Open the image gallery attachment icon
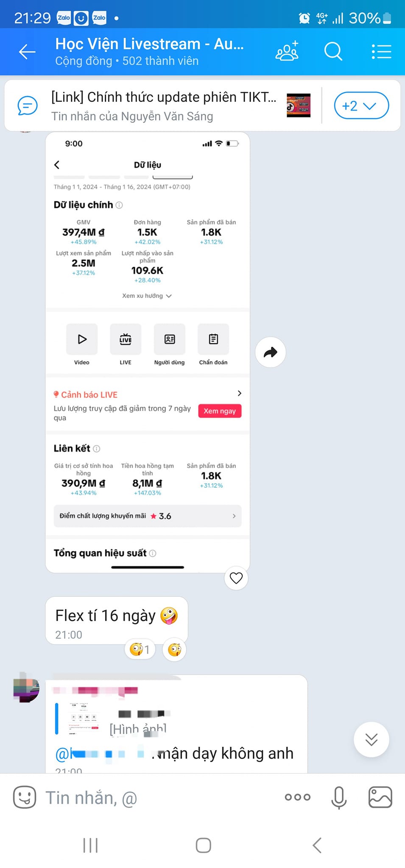The image size is (405, 868). point(380,797)
